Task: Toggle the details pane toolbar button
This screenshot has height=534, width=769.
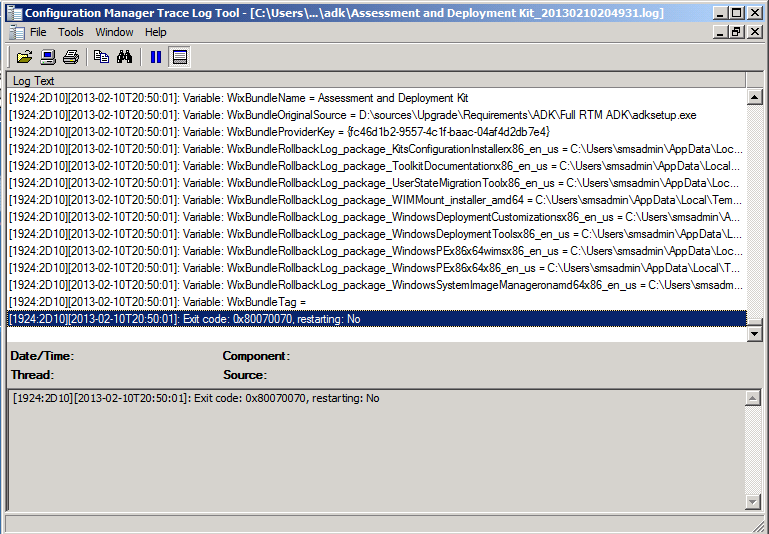Action: click(179, 57)
